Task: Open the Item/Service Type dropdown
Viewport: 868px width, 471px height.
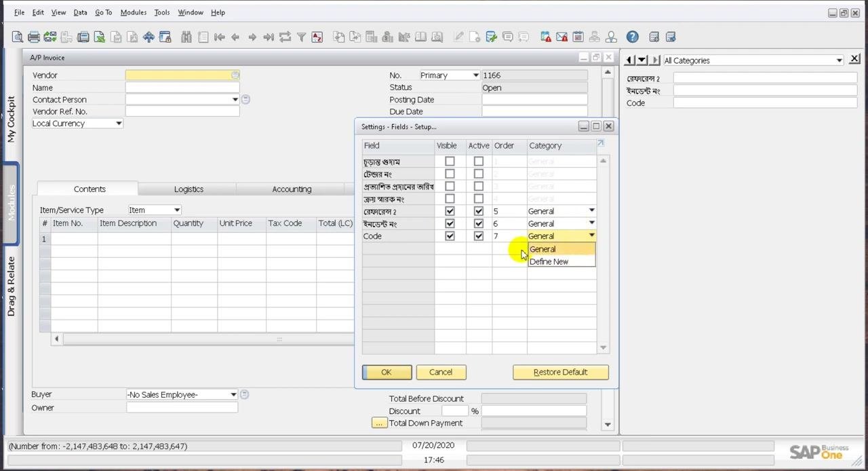Action: coord(177,210)
